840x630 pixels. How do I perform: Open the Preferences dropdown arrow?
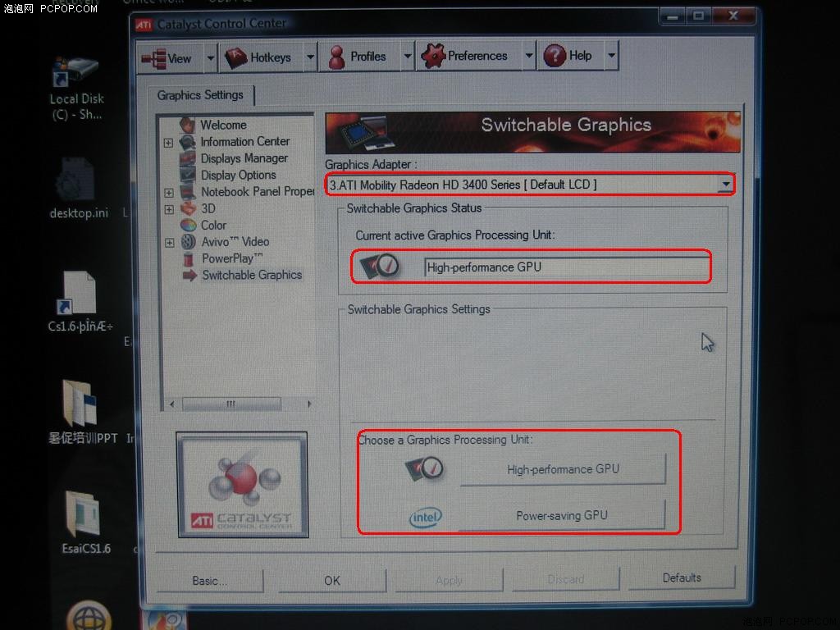[x=529, y=55]
